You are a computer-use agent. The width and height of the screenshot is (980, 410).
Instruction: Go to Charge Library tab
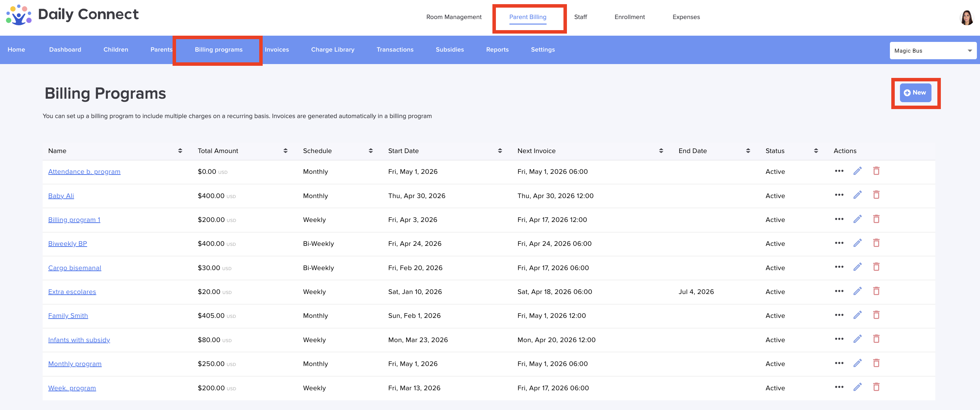point(333,50)
